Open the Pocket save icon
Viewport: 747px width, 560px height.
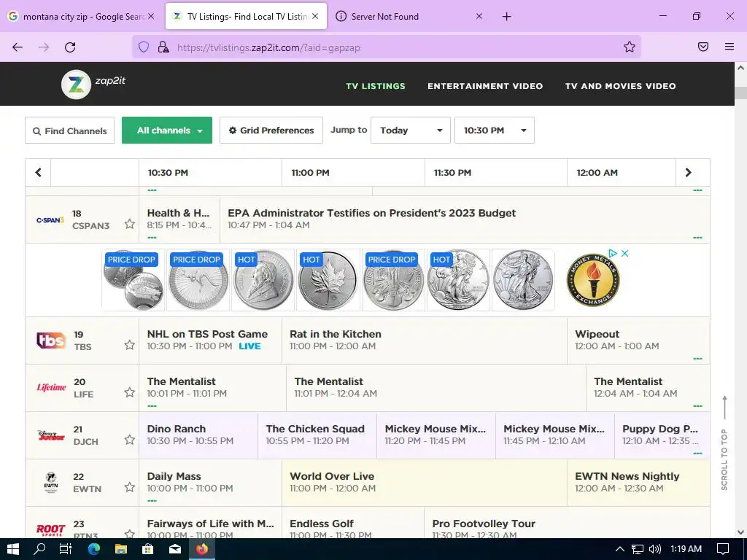[x=703, y=47]
